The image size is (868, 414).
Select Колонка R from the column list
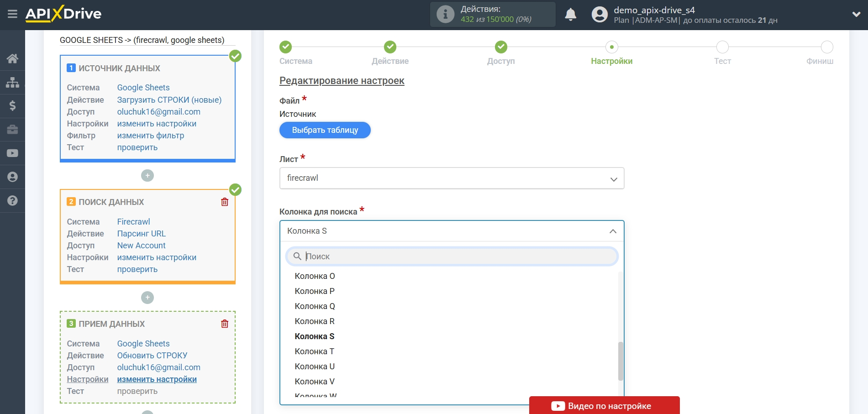(x=315, y=321)
